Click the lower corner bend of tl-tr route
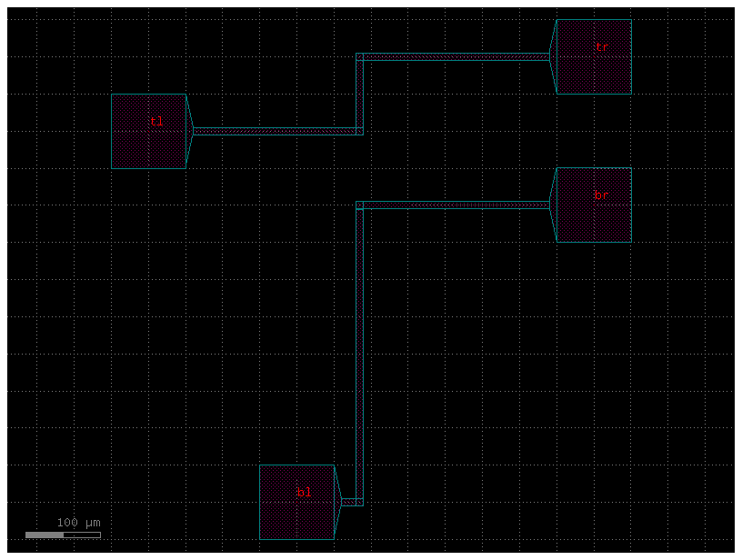742x560 pixels. [x=359, y=131]
